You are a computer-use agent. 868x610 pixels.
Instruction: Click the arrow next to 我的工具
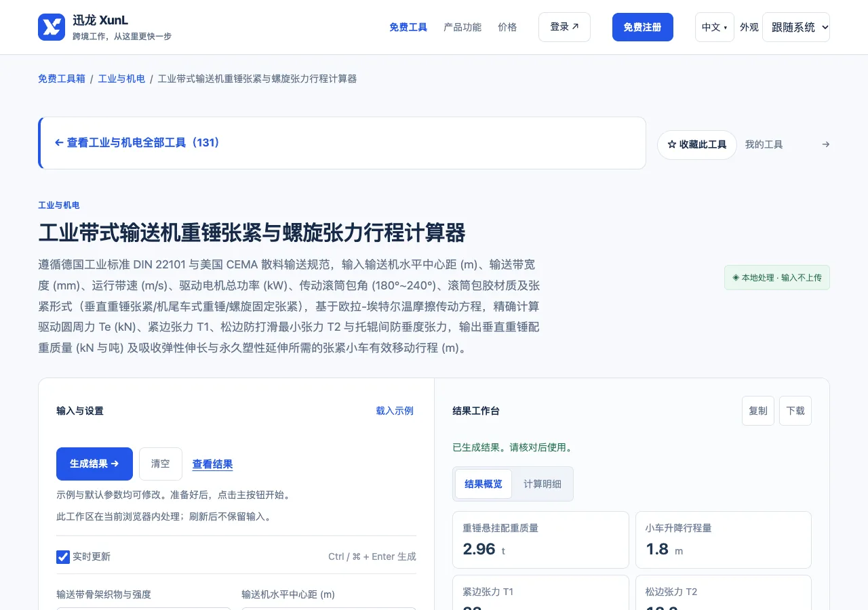tap(825, 144)
